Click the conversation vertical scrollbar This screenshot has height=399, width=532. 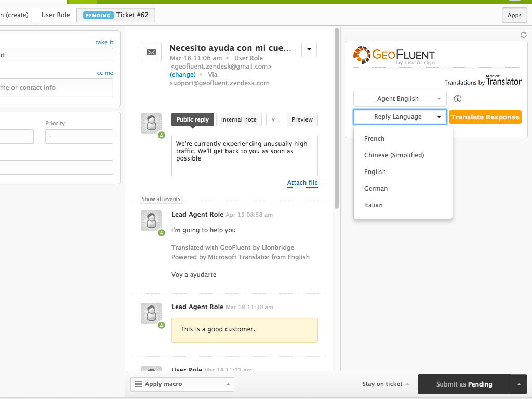click(337, 119)
